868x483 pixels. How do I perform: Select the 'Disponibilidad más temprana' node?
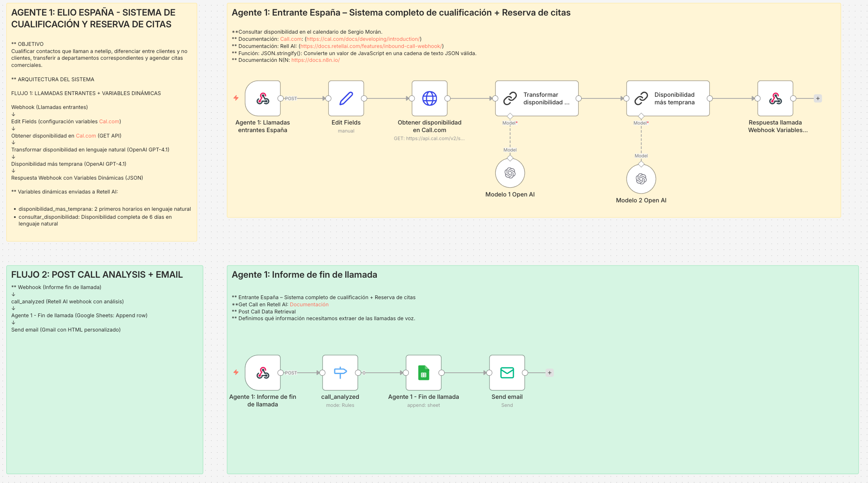pos(668,98)
